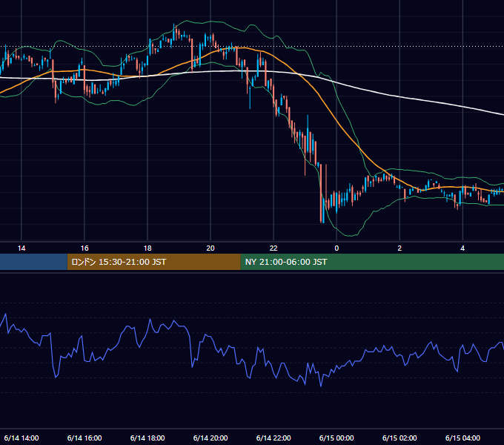Screen dimensions: 504x445
Task: Click the 4 hour label on the price axis
Action: [462, 248]
